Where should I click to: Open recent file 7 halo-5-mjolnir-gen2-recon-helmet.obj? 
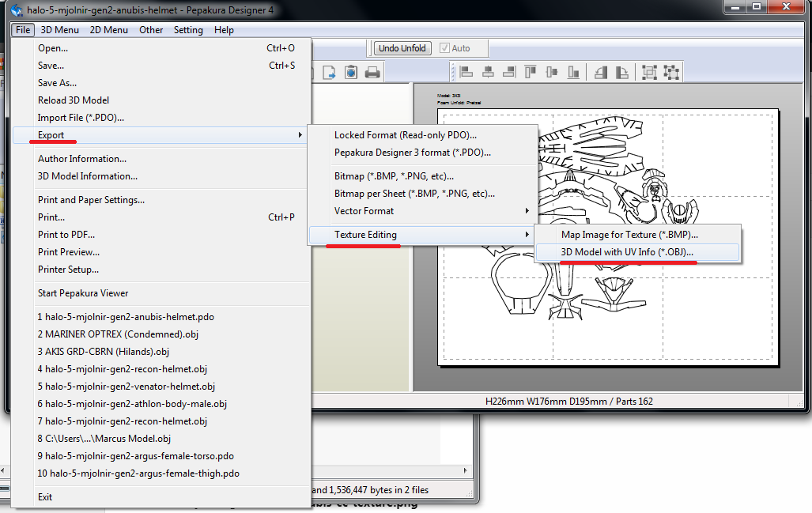click(161, 421)
